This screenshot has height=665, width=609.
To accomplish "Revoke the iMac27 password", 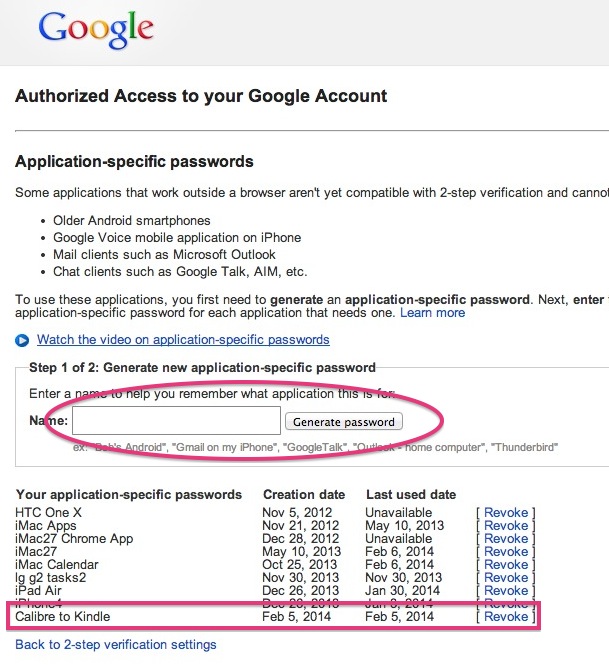I will 506,551.
